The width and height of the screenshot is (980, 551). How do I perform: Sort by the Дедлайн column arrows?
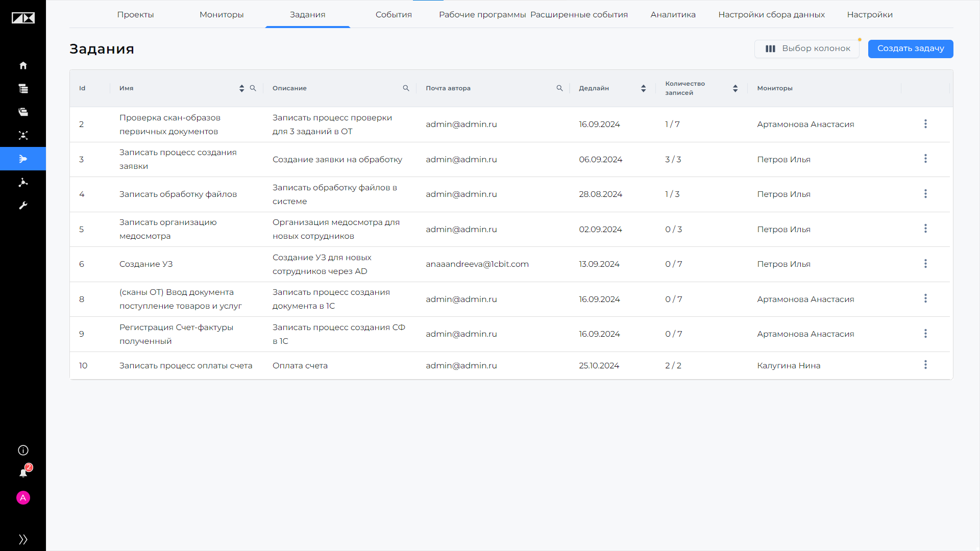point(643,88)
